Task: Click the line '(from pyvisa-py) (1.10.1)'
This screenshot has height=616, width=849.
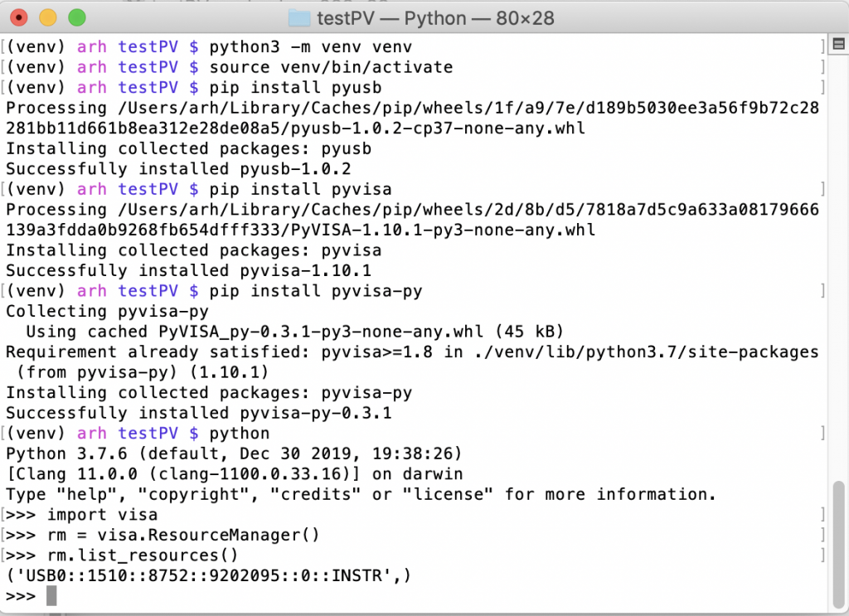Action: click(143, 372)
